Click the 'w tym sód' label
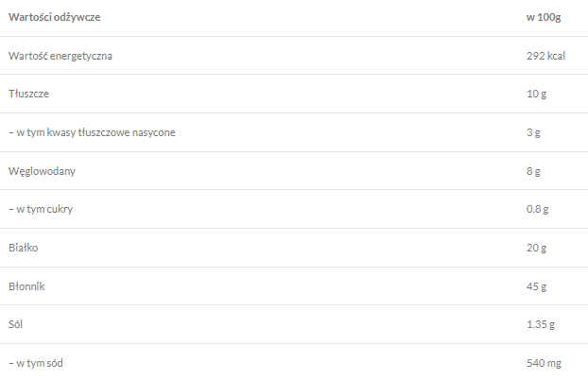588x380 pixels. point(37,362)
